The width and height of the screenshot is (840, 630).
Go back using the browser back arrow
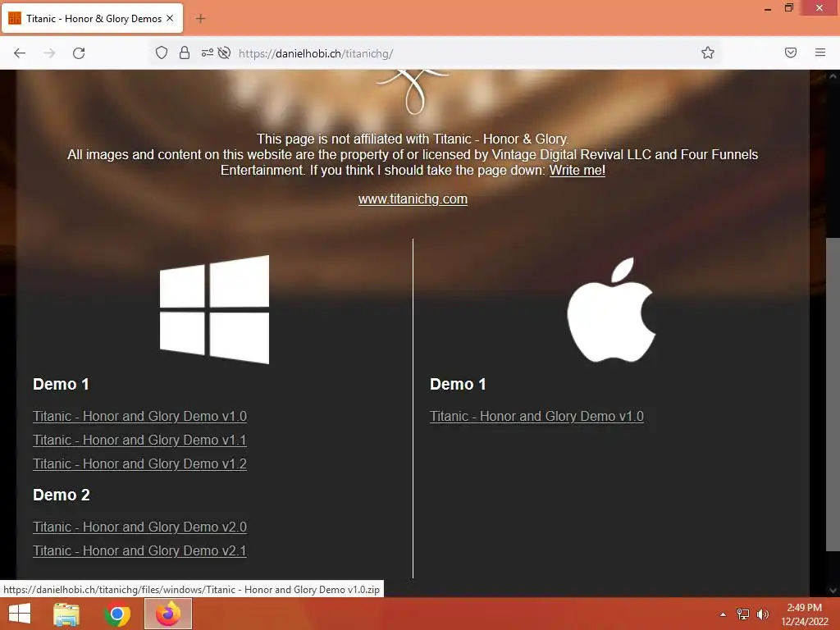point(20,53)
